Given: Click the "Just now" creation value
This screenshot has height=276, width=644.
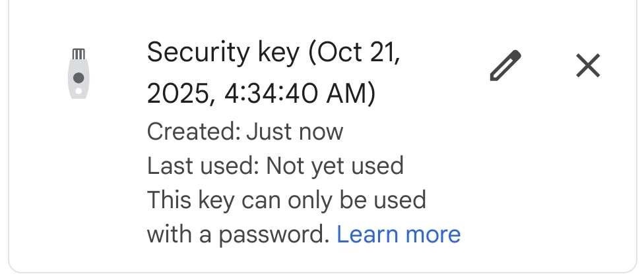Looking at the screenshot, I should coord(294,131).
